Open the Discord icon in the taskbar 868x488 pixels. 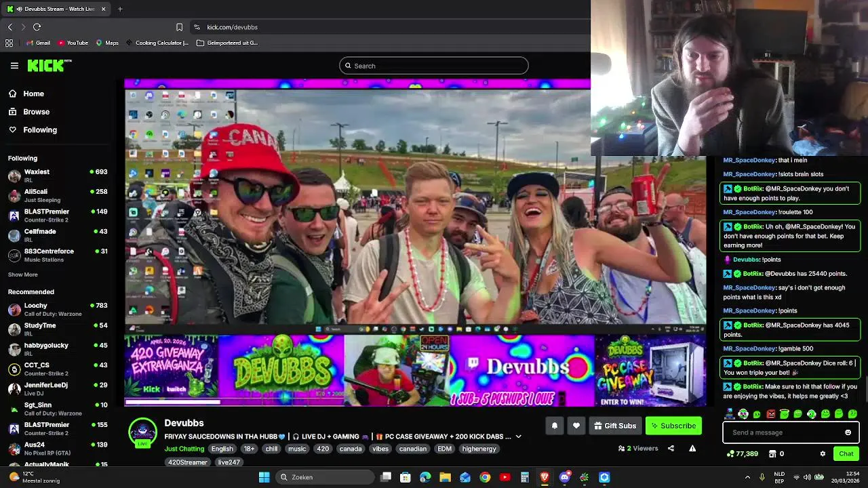pos(564,477)
